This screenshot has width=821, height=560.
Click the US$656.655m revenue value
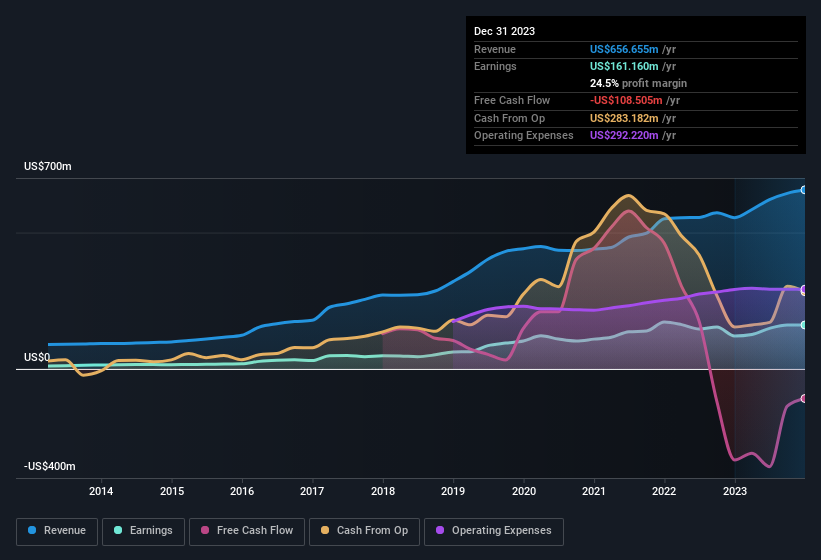pos(624,49)
